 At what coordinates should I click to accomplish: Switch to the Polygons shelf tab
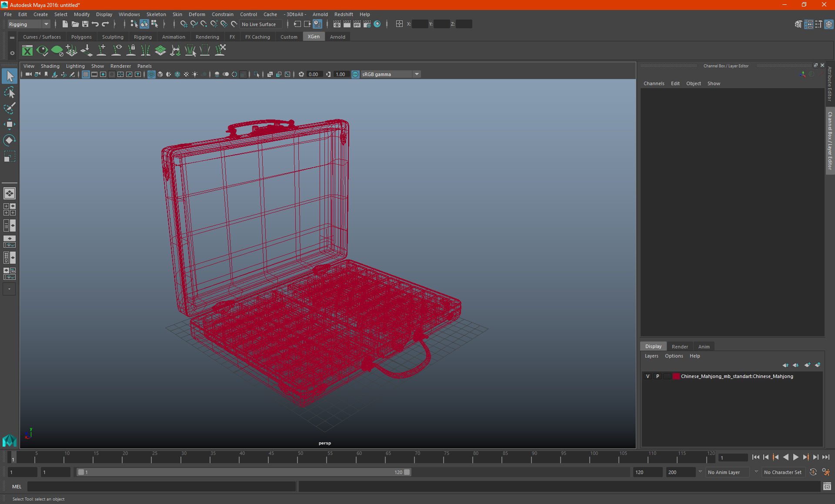tap(81, 37)
